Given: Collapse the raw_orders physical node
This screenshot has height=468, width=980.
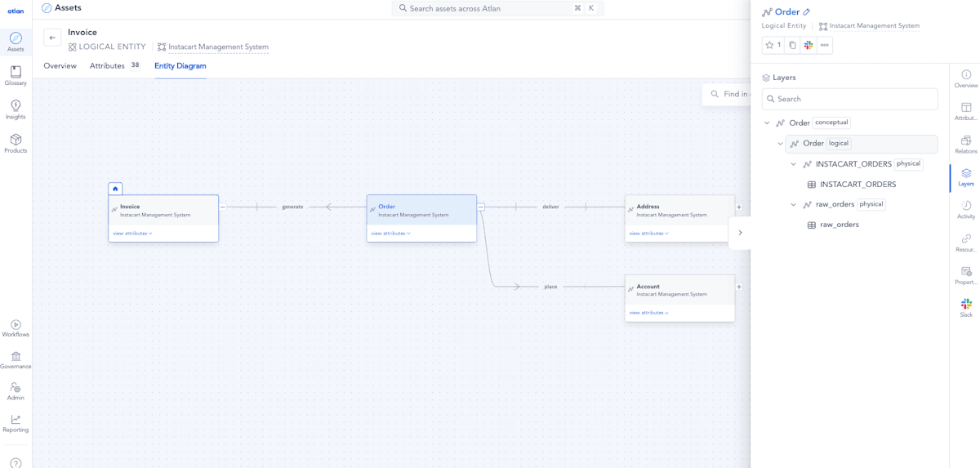Looking at the screenshot, I should [x=793, y=205].
